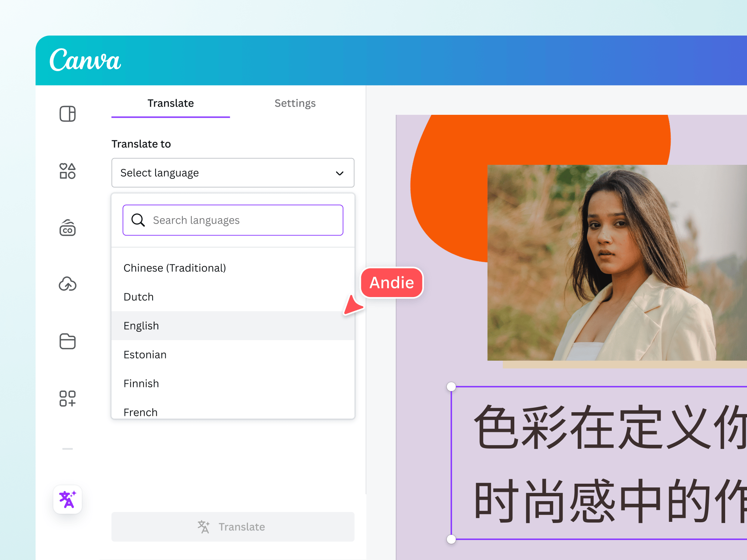Select Chinese (Traditional) from the dropdown list
Viewport: 747px width, 560px height.
pos(175,268)
